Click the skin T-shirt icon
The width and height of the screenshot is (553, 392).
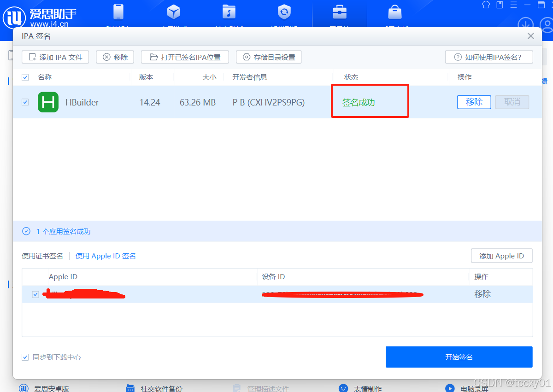click(x=486, y=5)
